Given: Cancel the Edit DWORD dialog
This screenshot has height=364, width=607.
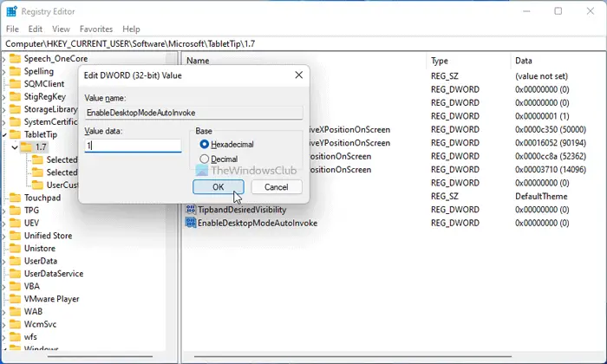Looking at the screenshot, I should 277,187.
